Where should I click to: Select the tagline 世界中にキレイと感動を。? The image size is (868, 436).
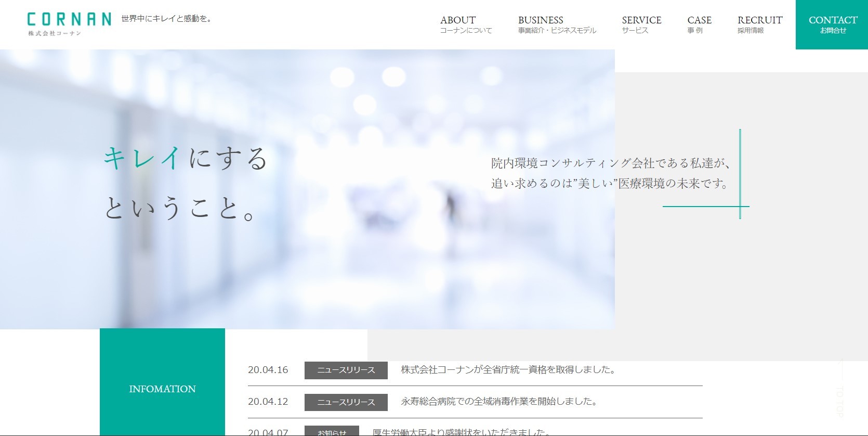pos(166,19)
